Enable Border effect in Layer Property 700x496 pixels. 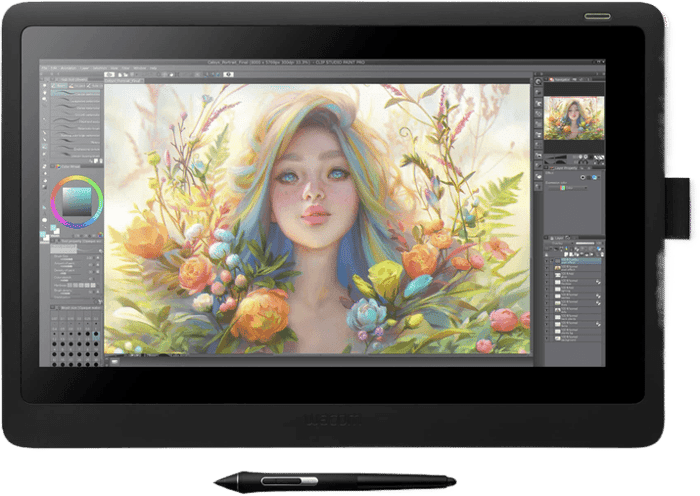pyautogui.click(x=583, y=177)
